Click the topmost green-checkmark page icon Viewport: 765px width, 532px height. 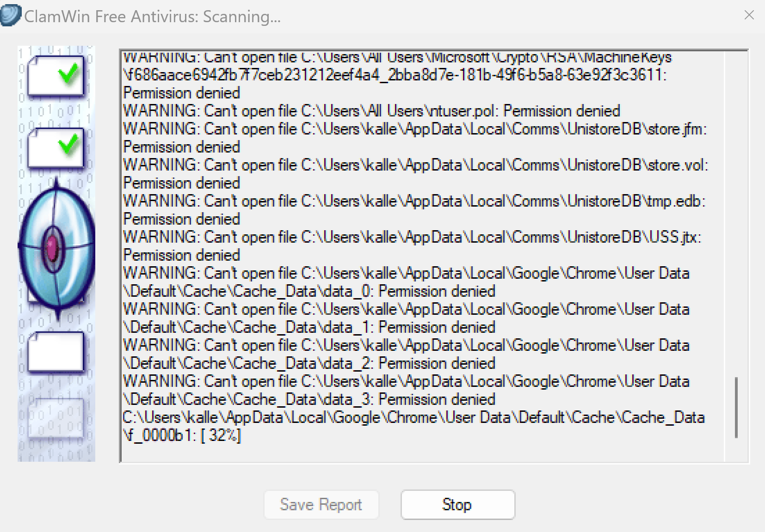56,77
